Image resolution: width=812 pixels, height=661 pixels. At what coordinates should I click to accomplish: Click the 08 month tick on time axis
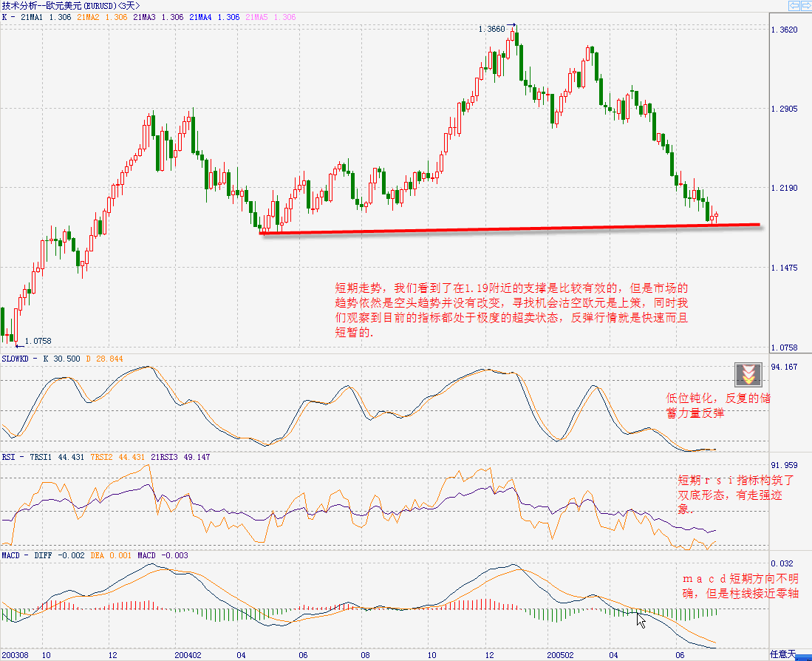click(x=365, y=655)
